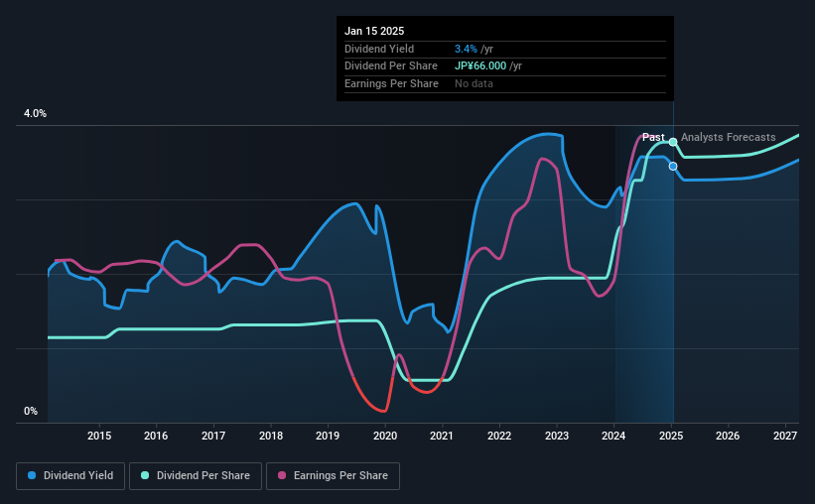Select the blue data point marker at Jan 2025

pyautogui.click(x=673, y=167)
